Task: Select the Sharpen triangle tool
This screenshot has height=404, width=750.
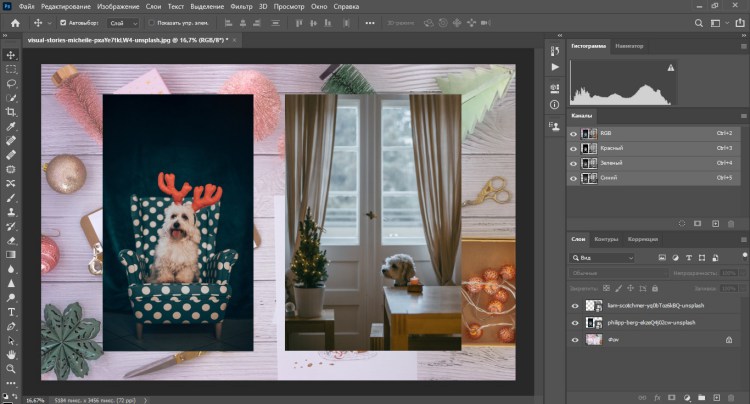Action: (x=11, y=284)
